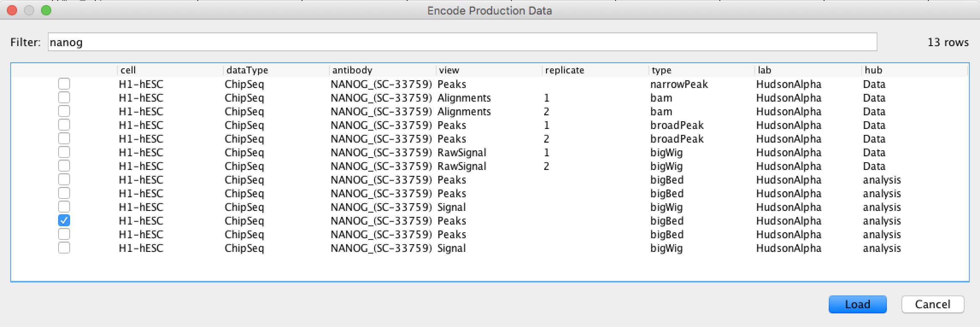The height and width of the screenshot is (327, 980).
Task: Click into the Filter text field
Action: tap(462, 42)
